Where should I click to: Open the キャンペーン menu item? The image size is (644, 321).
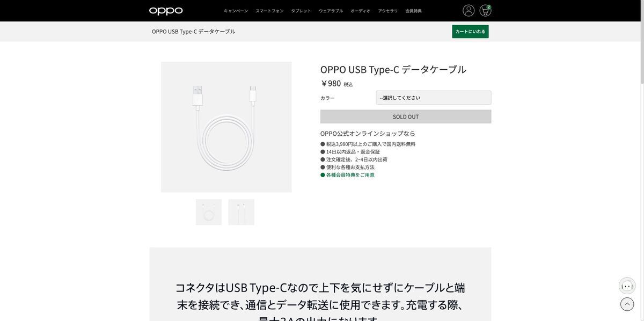[x=236, y=11]
